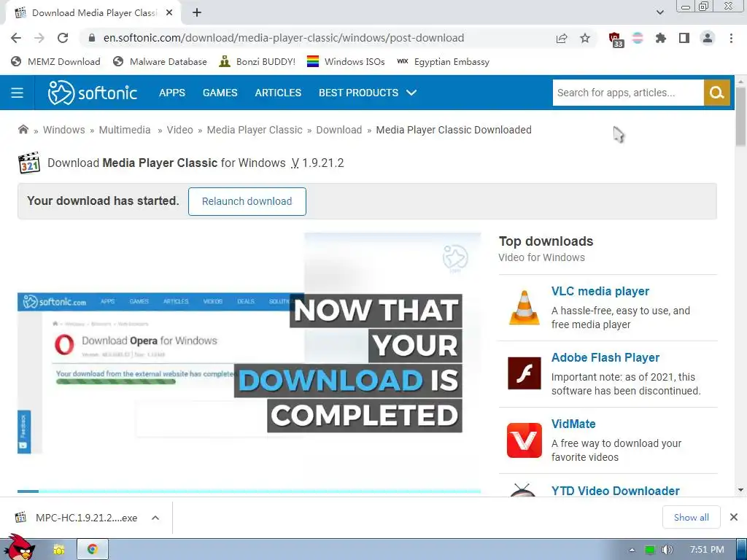747x560 pixels.
Task: Open the volume speaker tray icon
Action: coord(667,550)
